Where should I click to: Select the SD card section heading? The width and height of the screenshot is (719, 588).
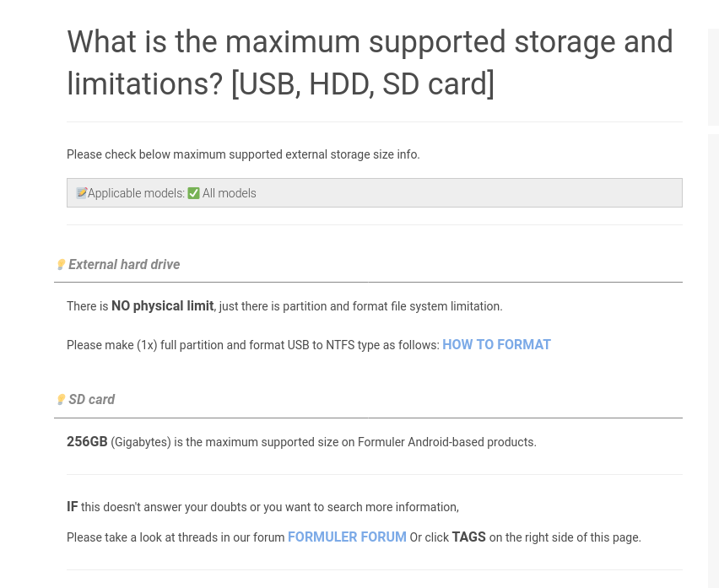(x=91, y=400)
